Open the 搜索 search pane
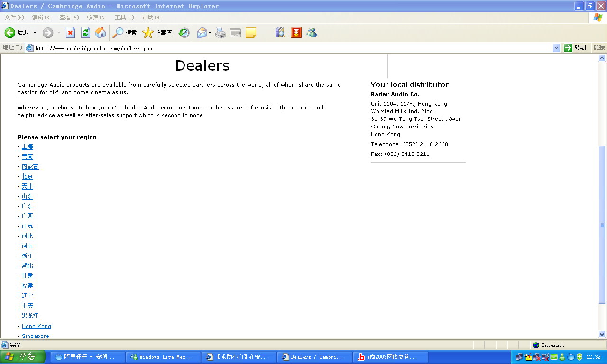The height and width of the screenshot is (364, 607). coord(125,33)
